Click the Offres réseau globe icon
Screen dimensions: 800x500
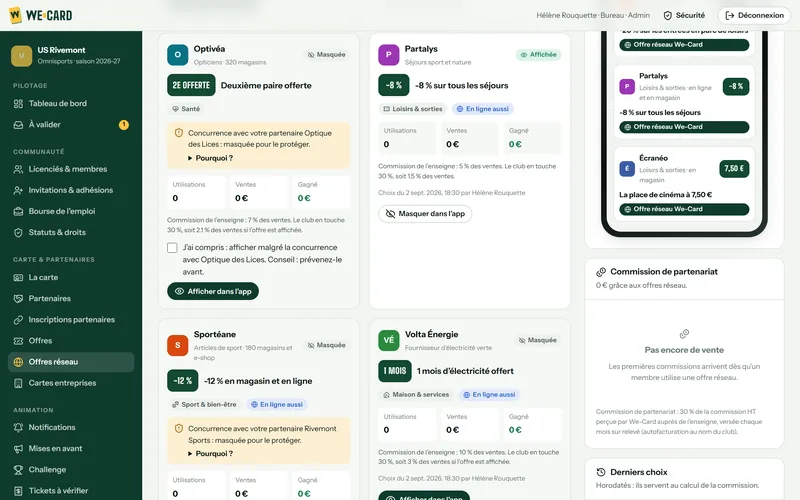pyautogui.click(x=18, y=362)
